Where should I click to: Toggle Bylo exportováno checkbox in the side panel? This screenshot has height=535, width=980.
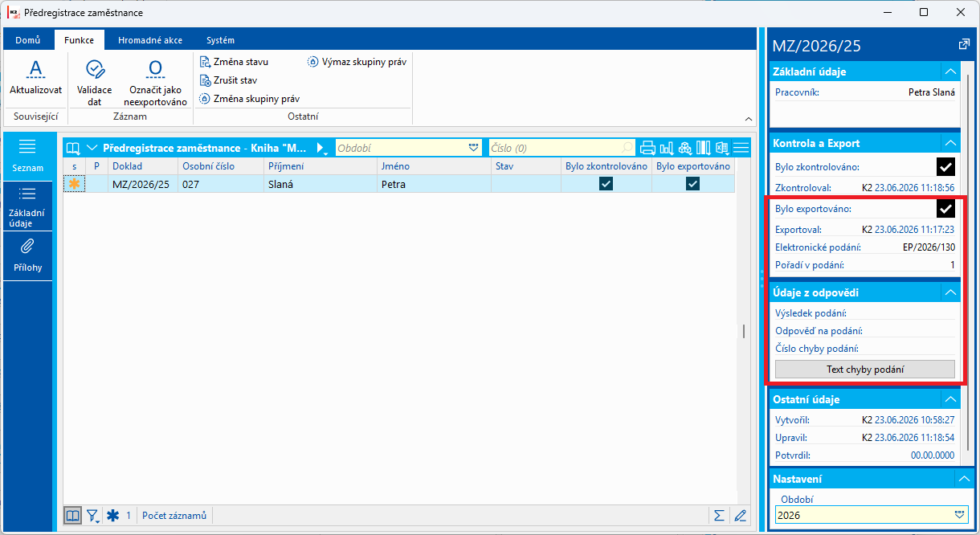(946, 209)
